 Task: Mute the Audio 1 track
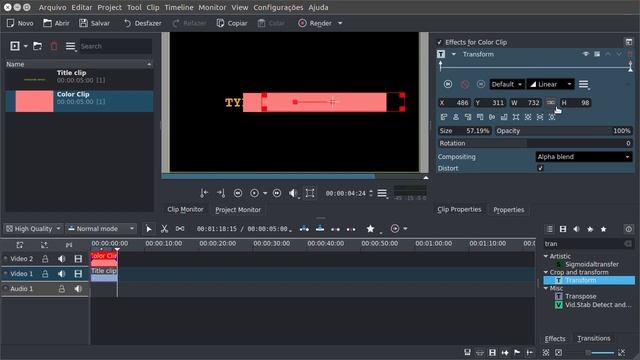(x=78, y=289)
